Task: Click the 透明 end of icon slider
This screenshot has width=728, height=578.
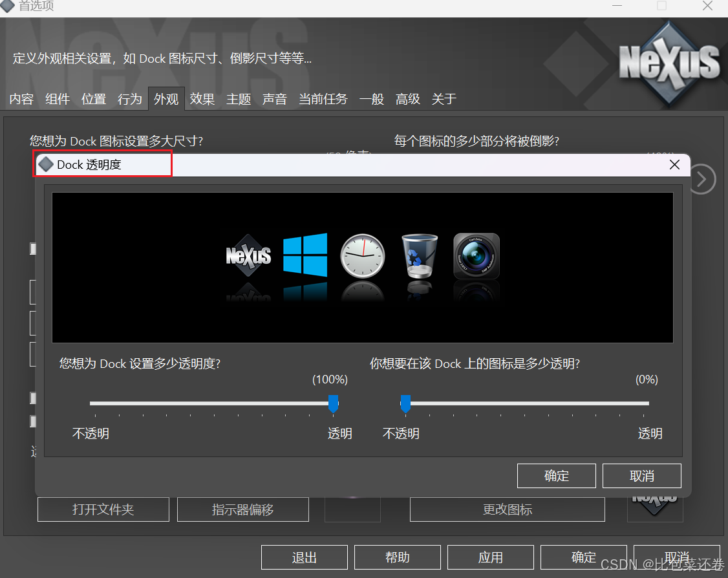Action: point(650,433)
